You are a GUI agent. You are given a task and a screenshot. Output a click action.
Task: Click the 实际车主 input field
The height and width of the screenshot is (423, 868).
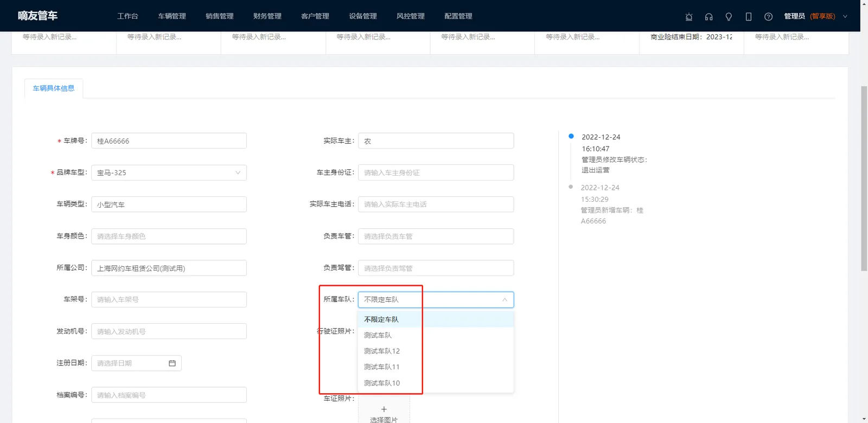click(x=436, y=141)
